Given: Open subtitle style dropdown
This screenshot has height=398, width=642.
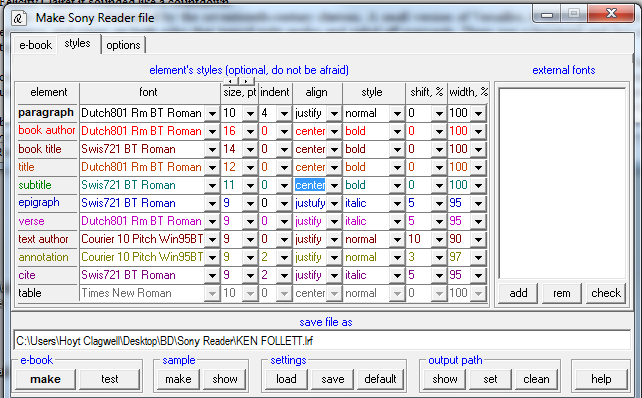Looking at the screenshot, I should [x=397, y=185].
